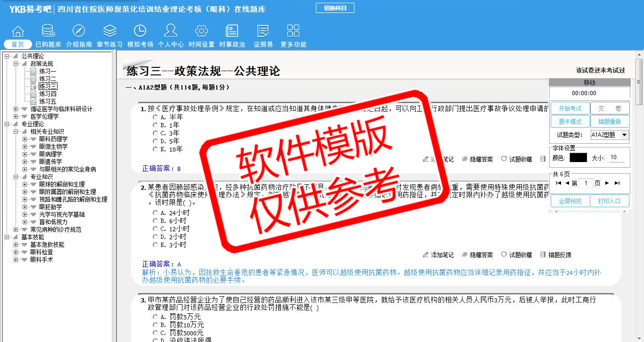The width and height of the screenshot is (644, 342).
Task: Start the exam with 开始考试
Action: click(570, 108)
